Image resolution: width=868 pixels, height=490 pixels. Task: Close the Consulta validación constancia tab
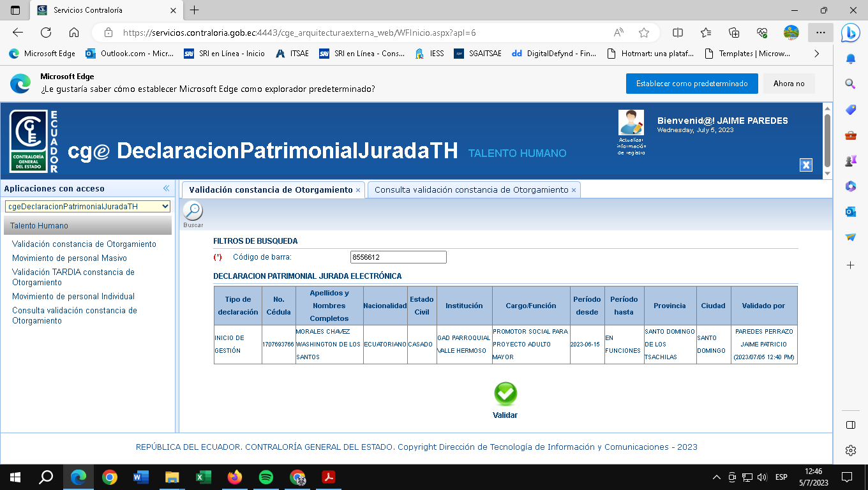(x=574, y=190)
